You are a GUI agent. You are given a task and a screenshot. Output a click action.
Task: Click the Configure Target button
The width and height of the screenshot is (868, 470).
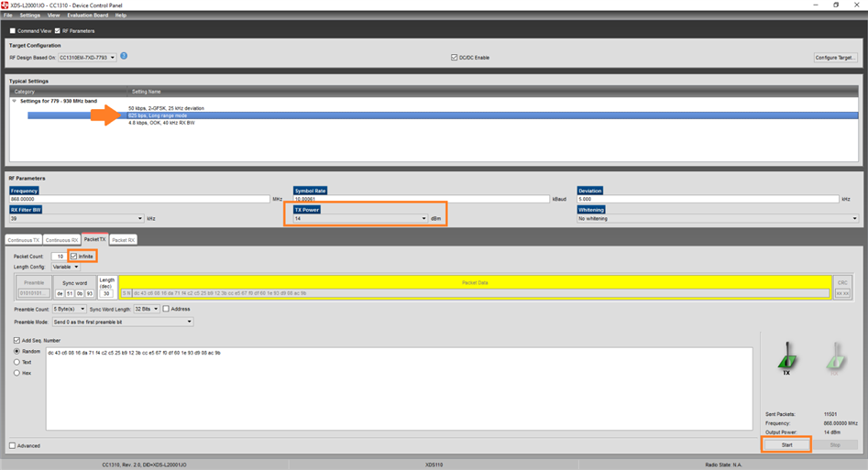coord(835,58)
